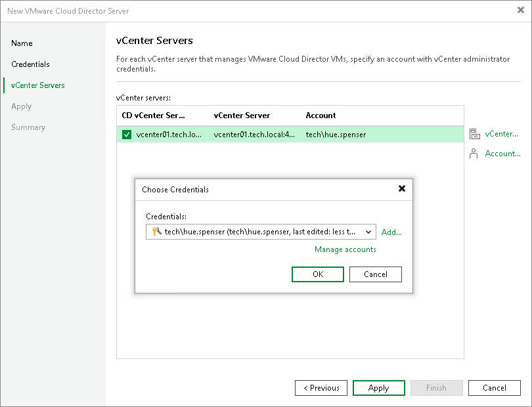
Task: Click the key icon in Credentials field
Action: 156,232
